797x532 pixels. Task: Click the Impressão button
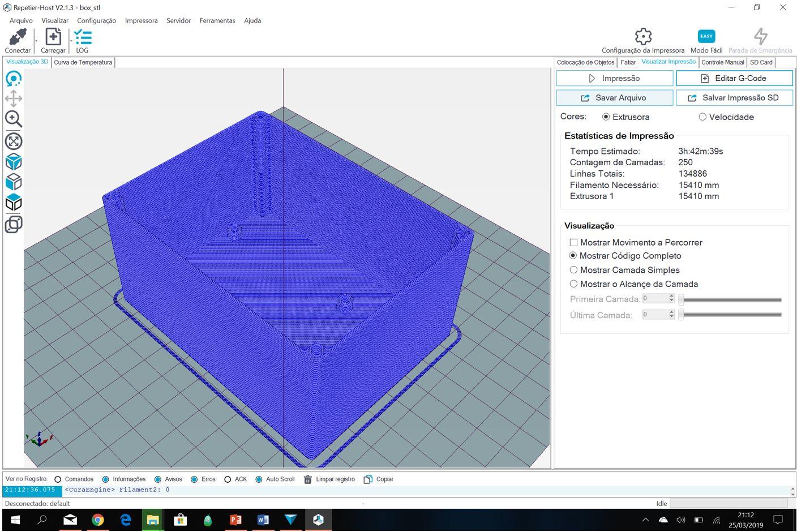click(x=615, y=78)
